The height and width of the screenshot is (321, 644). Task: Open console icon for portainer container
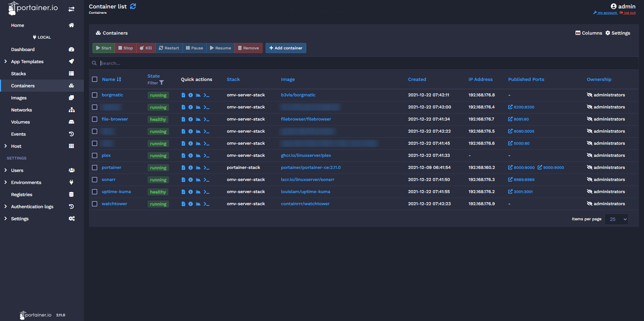(207, 168)
